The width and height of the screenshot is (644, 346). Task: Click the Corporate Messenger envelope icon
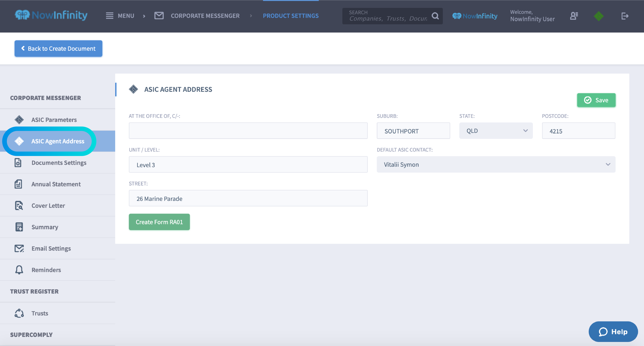(x=159, y=16)
